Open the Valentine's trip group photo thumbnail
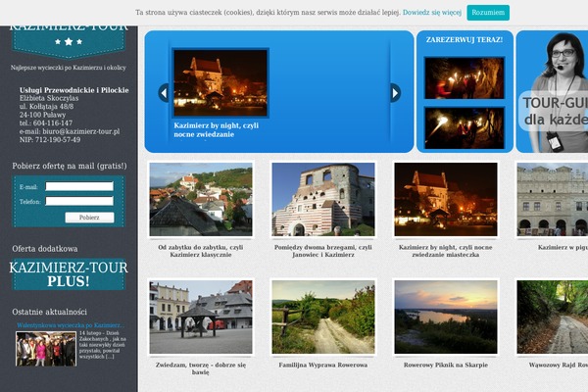The image size is (588, 392). pos(46,349)
